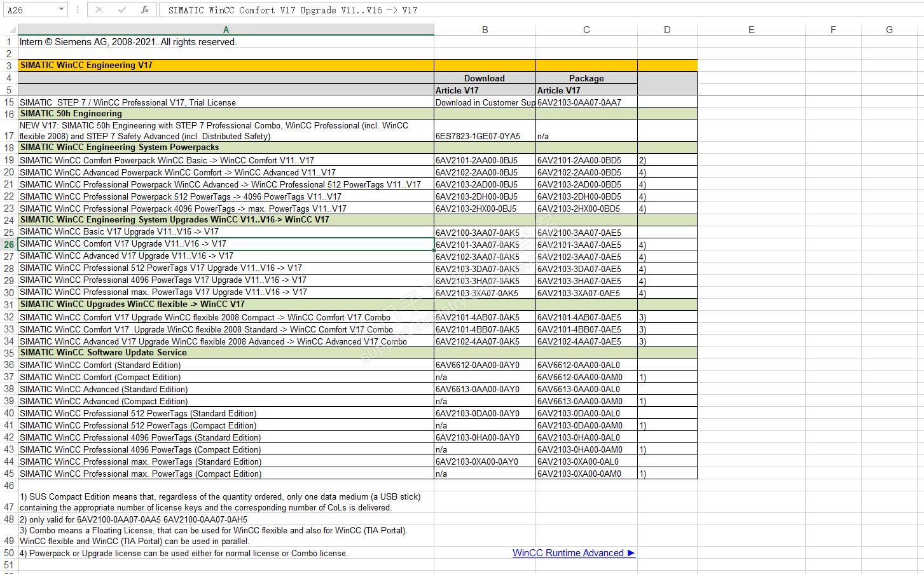Click cell 6AV6613-0AA00-0AM0
This screenshot has width=924, height=574.
click(x=586, y=401)
